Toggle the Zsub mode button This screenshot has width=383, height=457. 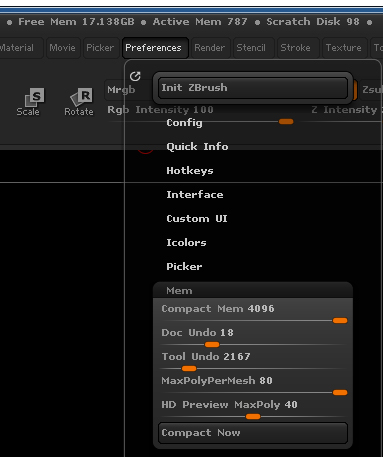click(x=371, y=90)
